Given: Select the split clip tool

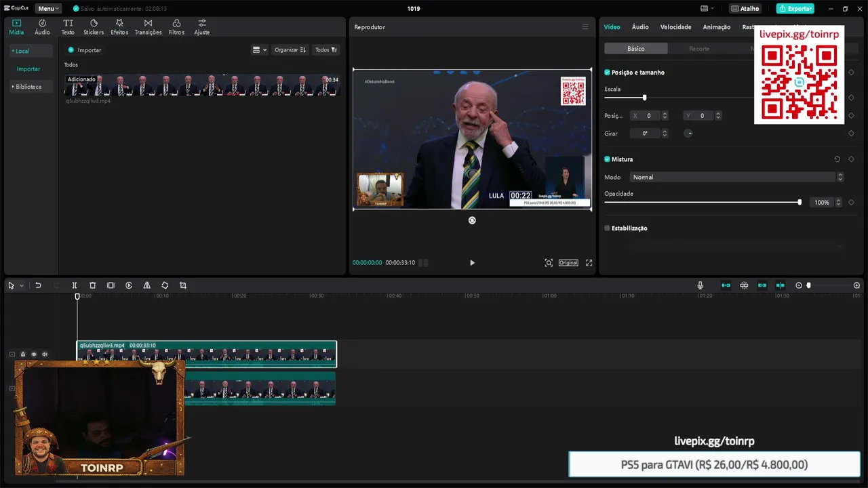Looking at the screenshot, I should pyautogui.click(x=75, y=285).
